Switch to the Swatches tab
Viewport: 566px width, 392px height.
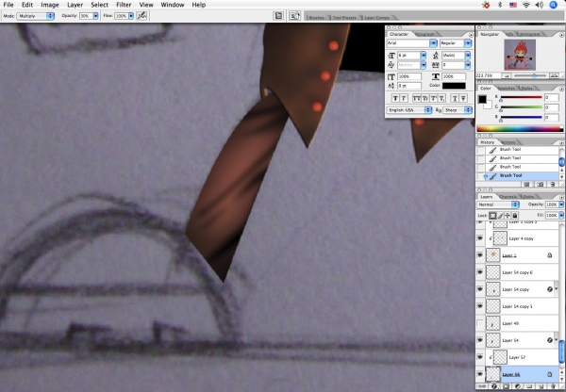click(x=506, y=89)
